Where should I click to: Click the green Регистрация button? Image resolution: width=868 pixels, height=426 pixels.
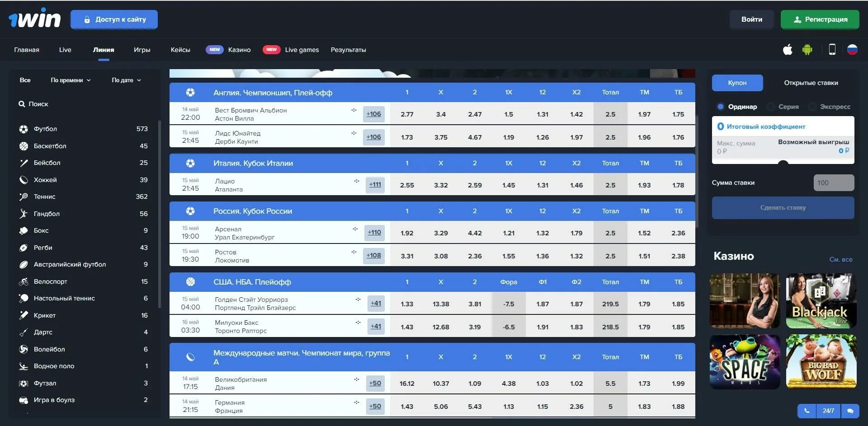(x=820, y=19)
